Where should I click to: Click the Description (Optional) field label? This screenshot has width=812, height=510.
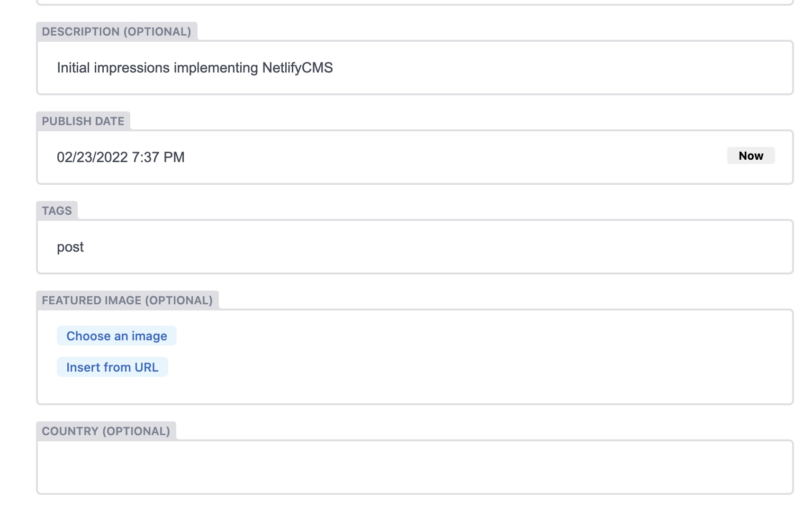coord(117,32)
